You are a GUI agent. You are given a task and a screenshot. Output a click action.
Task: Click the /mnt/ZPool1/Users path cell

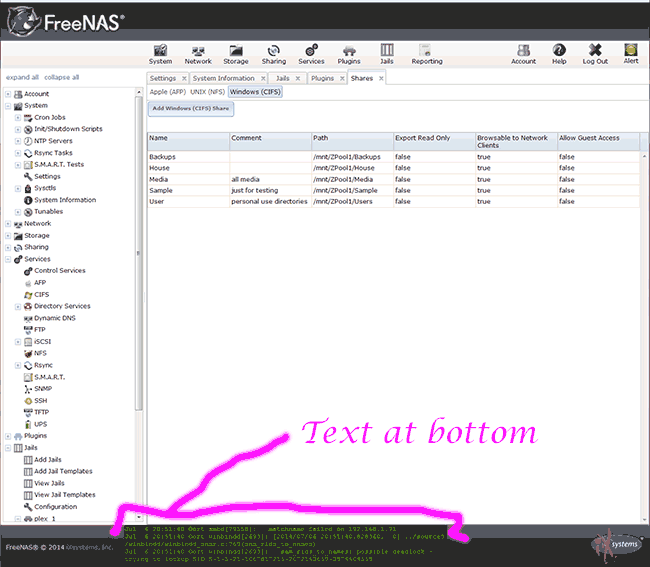352,201
